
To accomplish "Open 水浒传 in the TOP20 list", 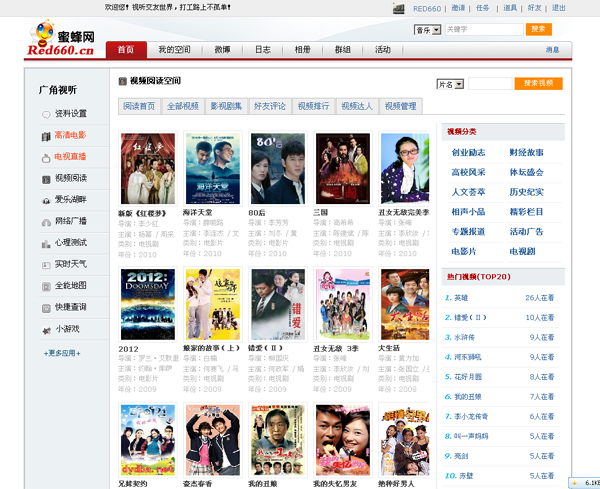I will (x=465, y=337).
